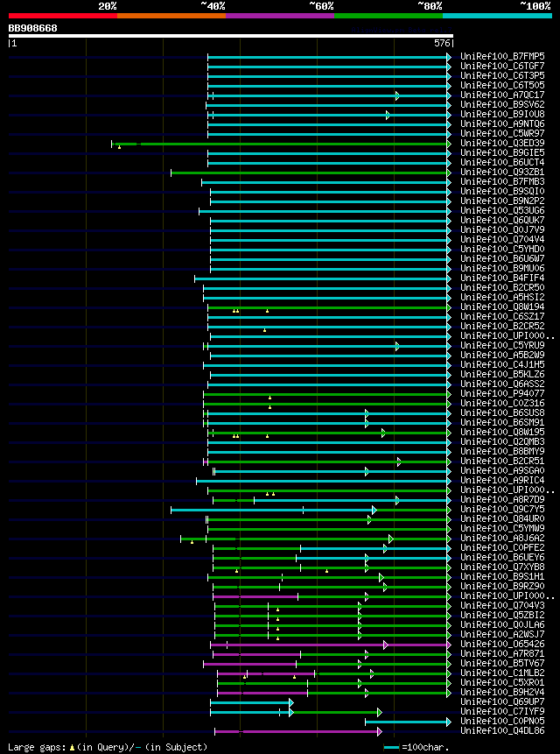Open hit UniRef100_B7FMP5

502,56
